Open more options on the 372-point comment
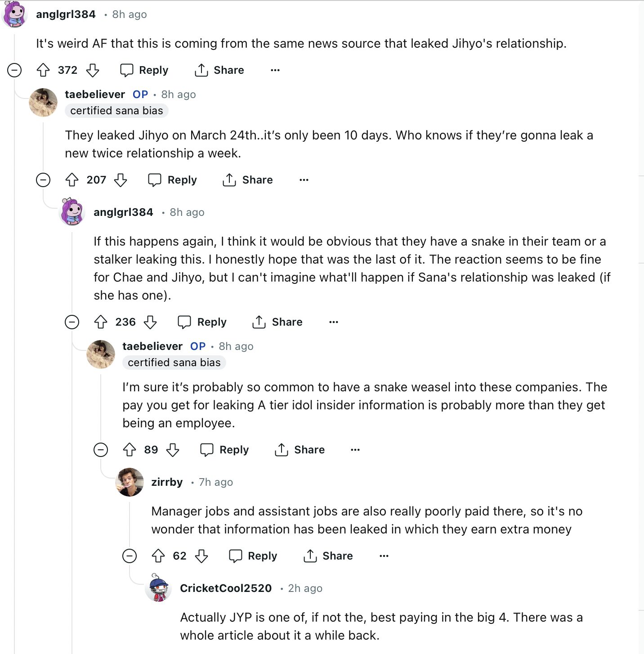644x654 pixels. click(x=275, y=70)
